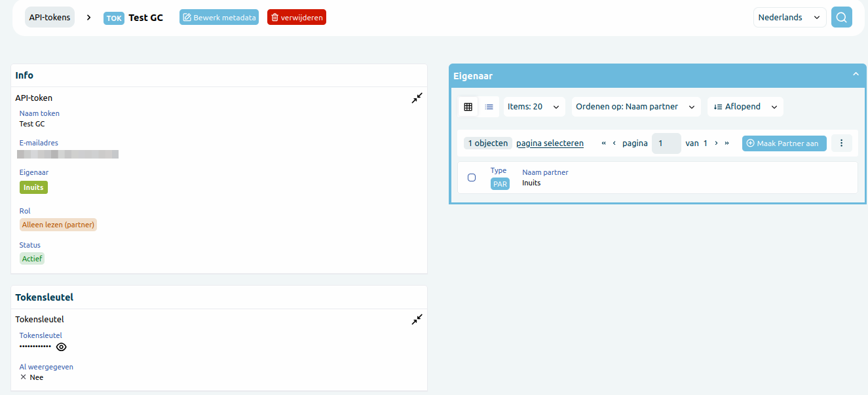Viewport: 868px width, 395px height.
Task: Switch to list view in Eigenaar panel
Action: (x=489, y=107)
